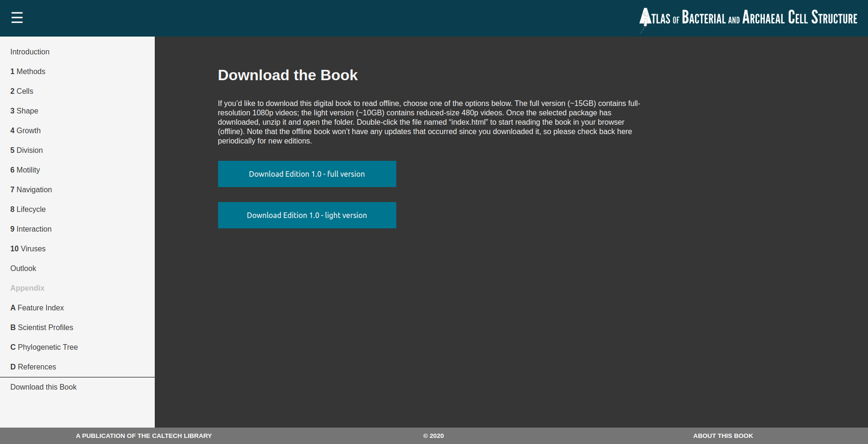The image size is (868, 444).
Task: View the B Scientist Profiles appendix
Action: click(42, 327)
